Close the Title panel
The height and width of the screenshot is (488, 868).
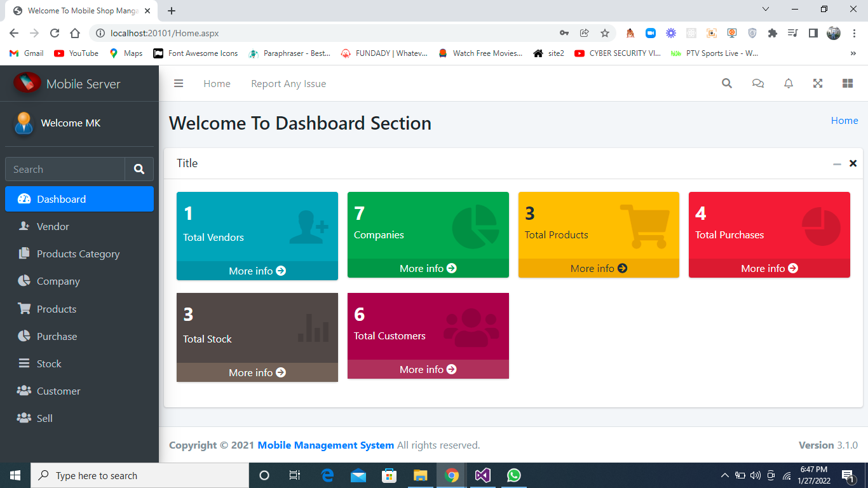(853, 163)
